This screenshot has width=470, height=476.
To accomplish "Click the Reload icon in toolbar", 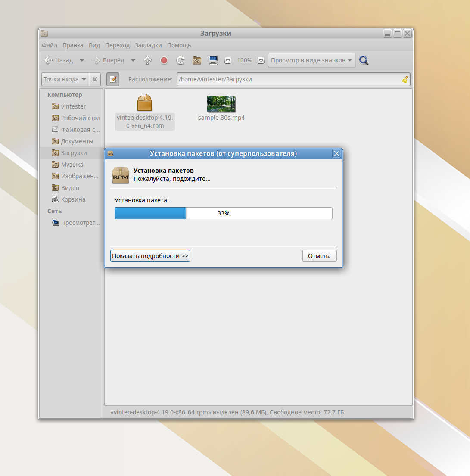I will pyautogui.click(x=181, y=61).
